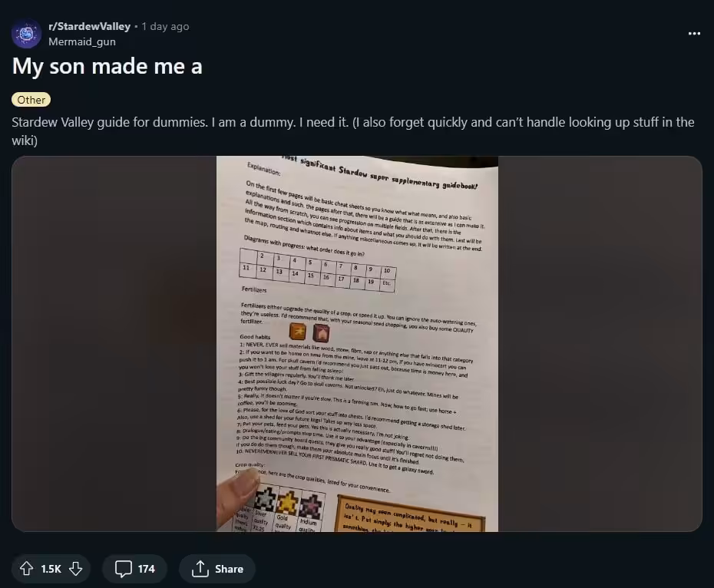The image size is (714, 588).
Task: Click the 1.5K vote score
Action: [51, 569]
